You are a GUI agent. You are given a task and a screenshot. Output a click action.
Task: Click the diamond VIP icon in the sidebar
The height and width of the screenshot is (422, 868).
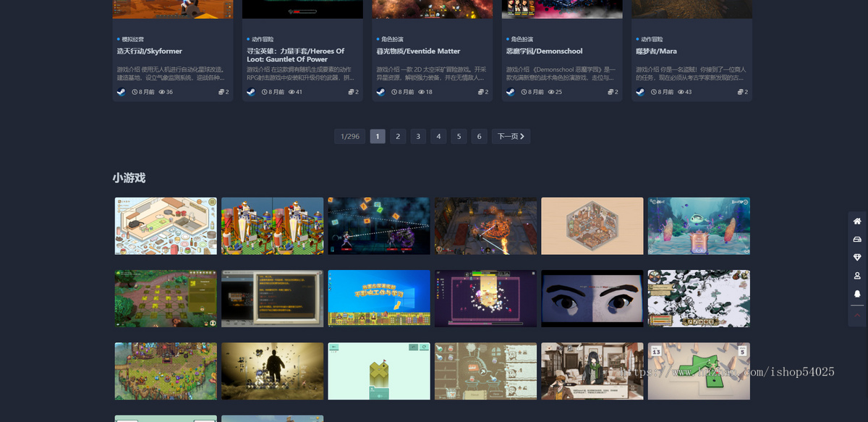857,258
